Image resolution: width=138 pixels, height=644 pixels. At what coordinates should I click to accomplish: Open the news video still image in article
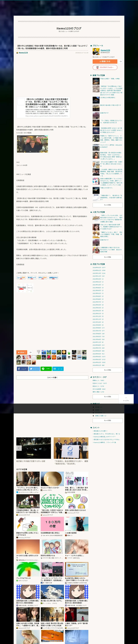click(x=32, y=144)
